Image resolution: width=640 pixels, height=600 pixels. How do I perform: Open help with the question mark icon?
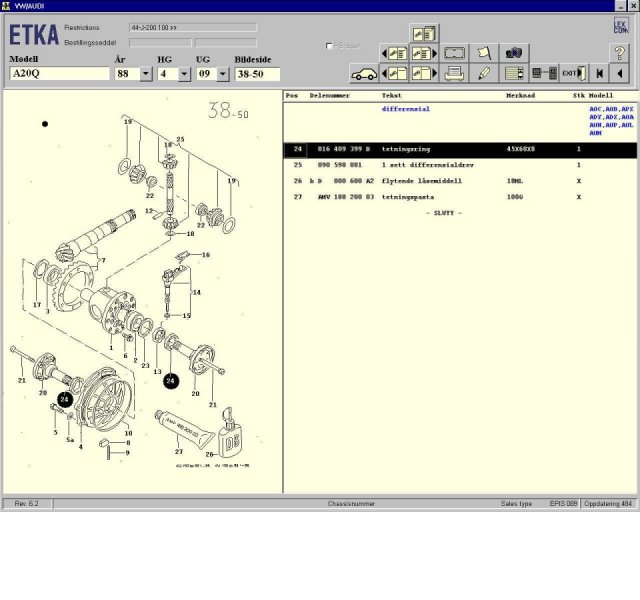coord(619,52)
